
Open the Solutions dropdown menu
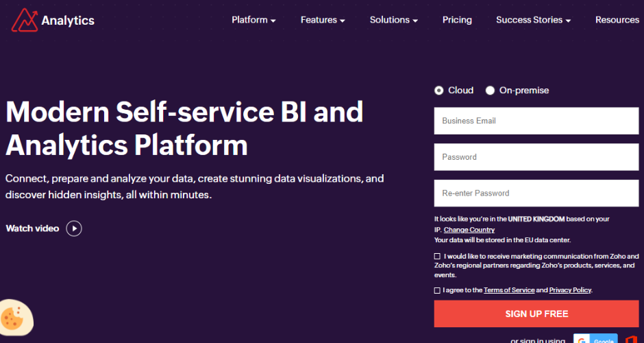click(x=394, y=20)
